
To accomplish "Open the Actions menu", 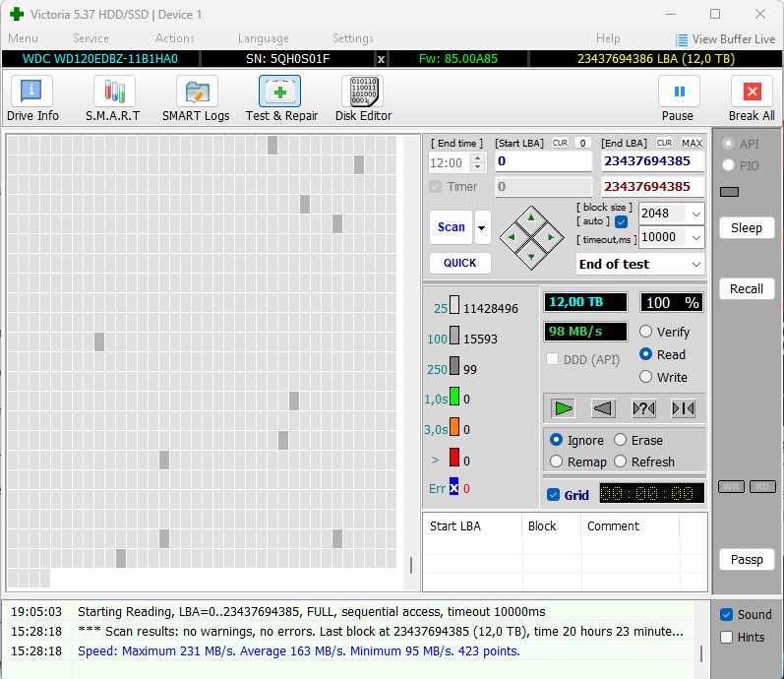I will [x=174, y=38].
